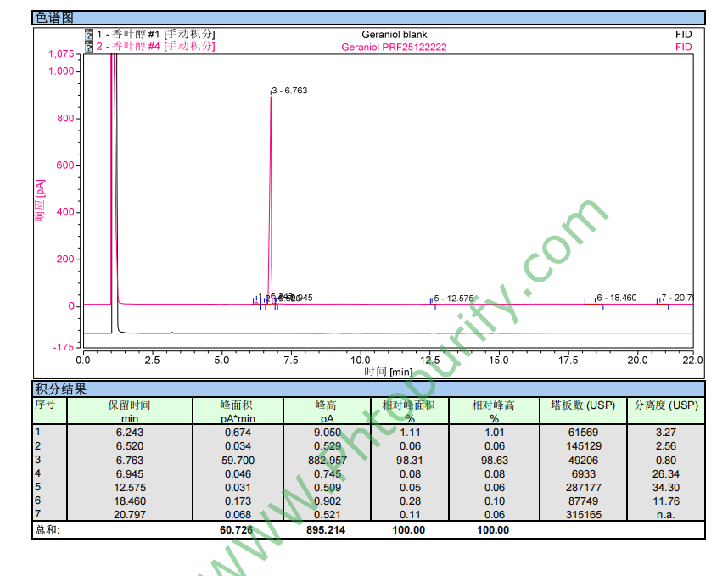The width and height of the screenshot is (728, 576).
Task: Click peak label 7 at 20.79 minutes
Action: tap(676, 298)
